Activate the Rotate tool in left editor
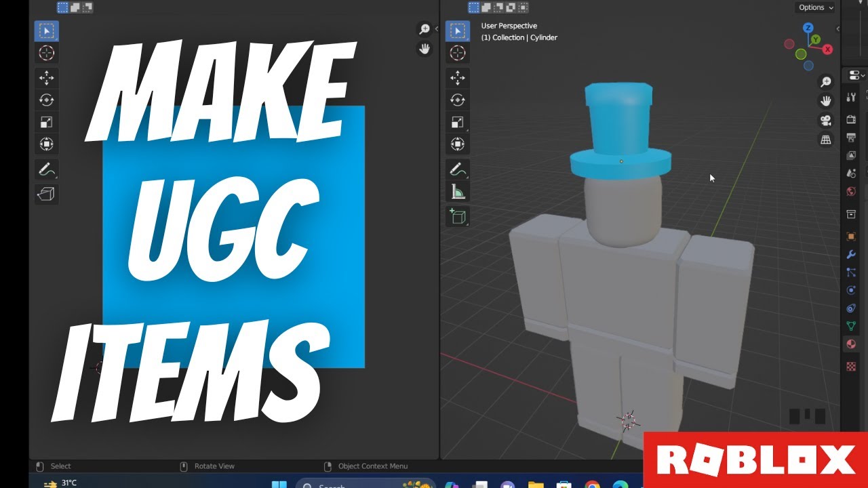This screenshot has width=868, height=488. [46, 100]
